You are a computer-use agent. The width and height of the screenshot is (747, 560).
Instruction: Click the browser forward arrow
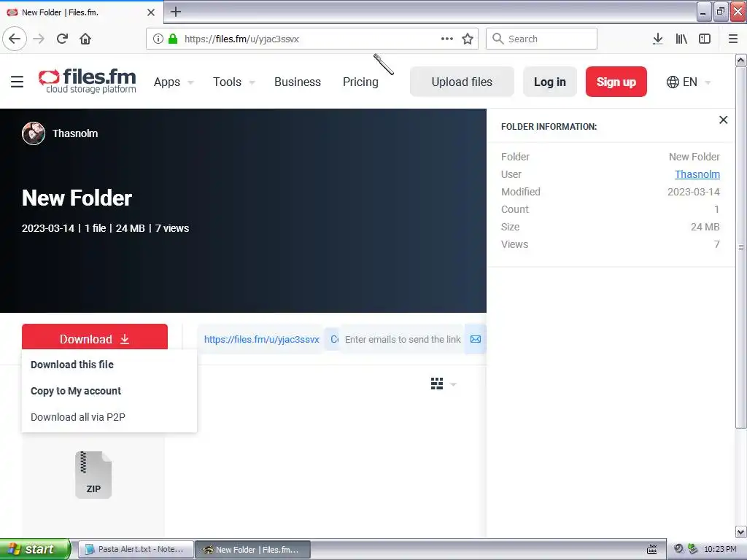pos(39,39)
